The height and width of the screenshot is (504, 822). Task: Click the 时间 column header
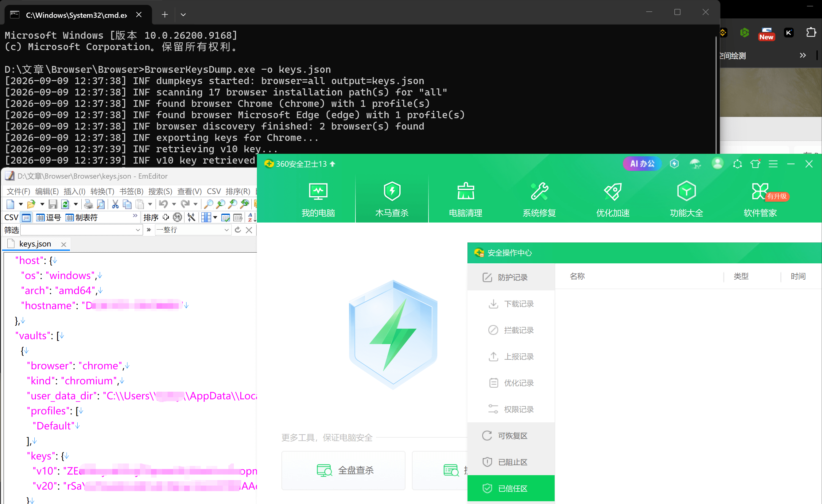coord(798,276)
